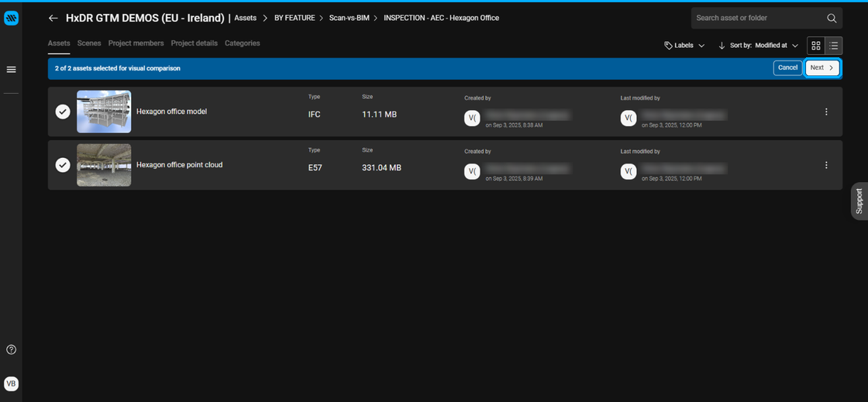Click the search magnifier icon
Screen dimensions: 868x402
click(x=832, y=19)
